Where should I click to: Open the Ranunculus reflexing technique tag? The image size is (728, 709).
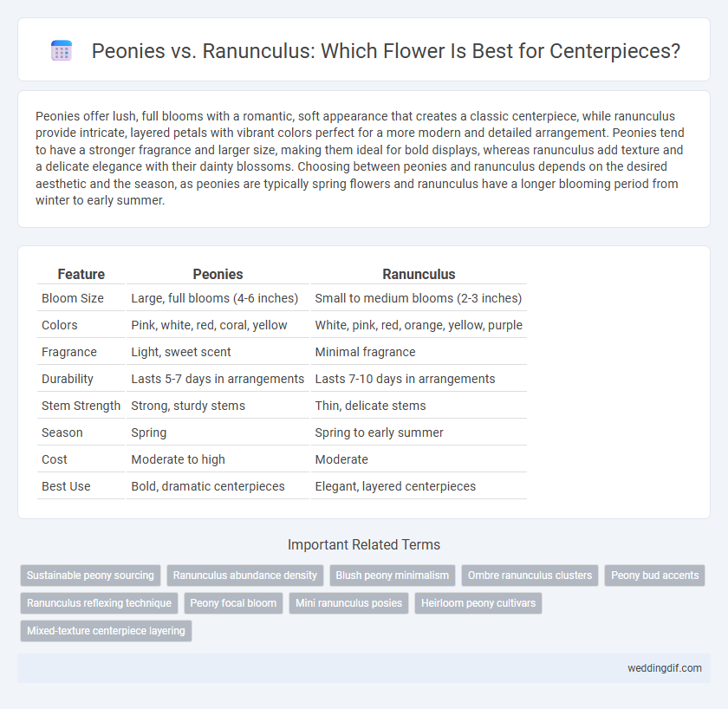(99, 603)
